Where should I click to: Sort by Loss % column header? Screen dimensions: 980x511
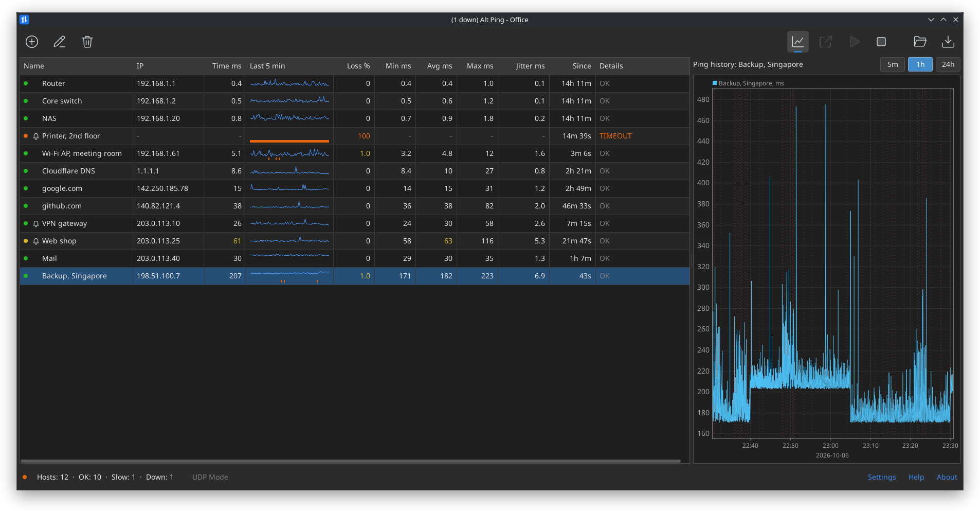point(354,66)
